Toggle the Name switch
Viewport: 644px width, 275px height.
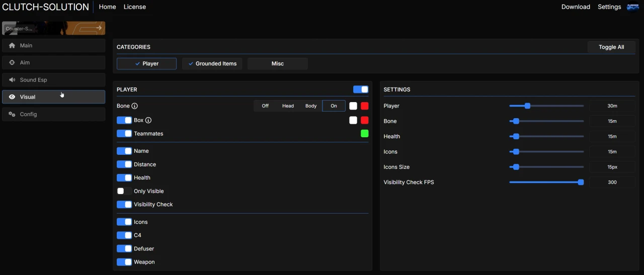124,151
